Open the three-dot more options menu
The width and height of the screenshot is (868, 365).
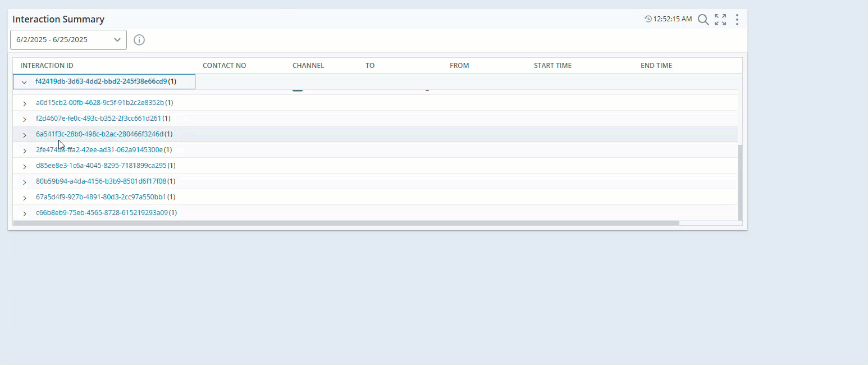click(737, 20)
